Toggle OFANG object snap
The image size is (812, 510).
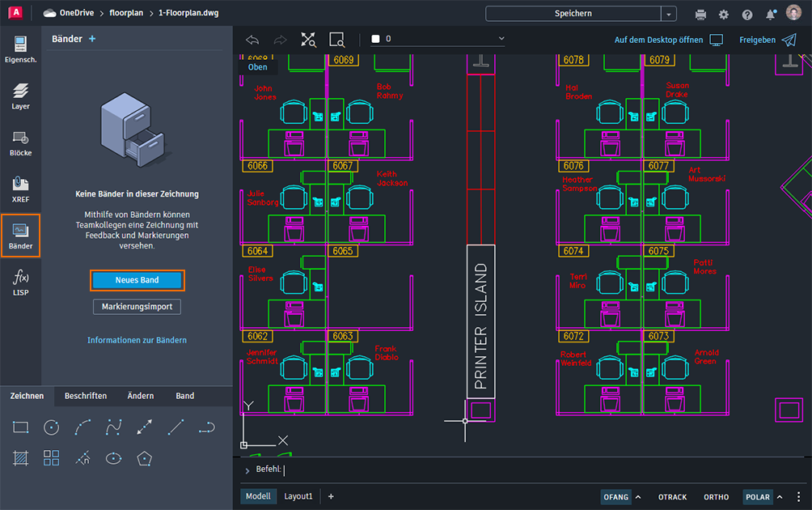pyautogui.click(x=615, y=497)
